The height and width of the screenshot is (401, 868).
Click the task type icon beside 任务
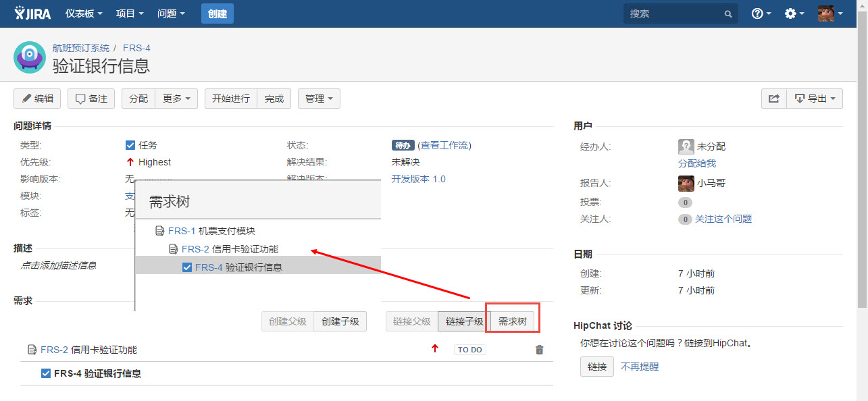point(130,145)
